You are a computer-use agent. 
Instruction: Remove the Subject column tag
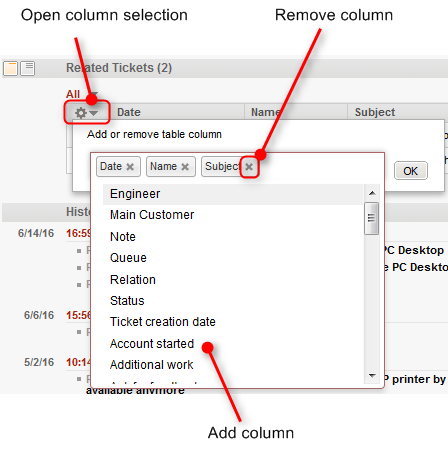[249, 167]
